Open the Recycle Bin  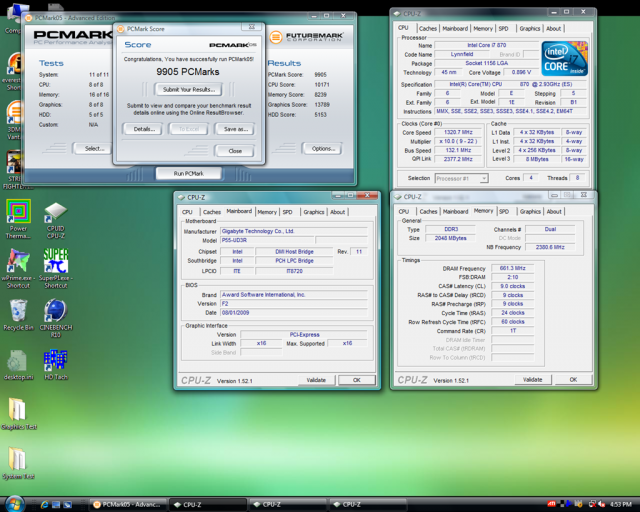pos(18,315)
